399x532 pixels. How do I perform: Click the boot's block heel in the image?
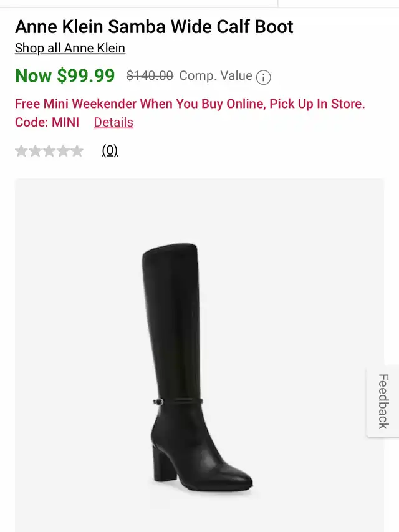click(x=161, y=463)
